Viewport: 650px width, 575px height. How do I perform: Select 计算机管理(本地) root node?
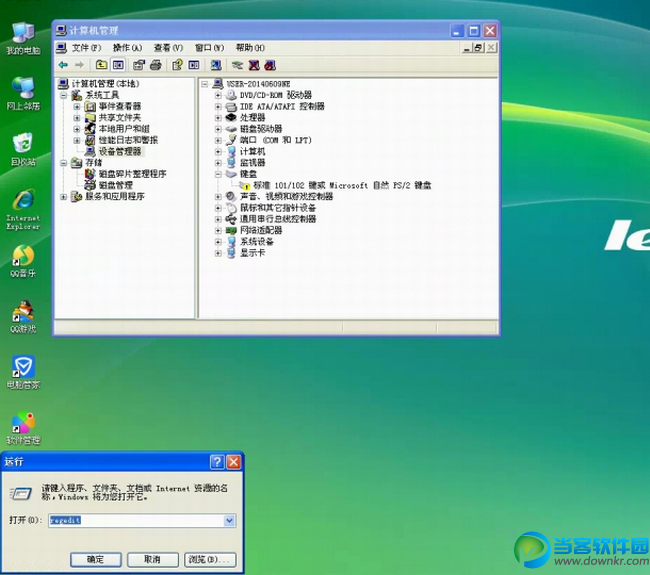(105, 84)
